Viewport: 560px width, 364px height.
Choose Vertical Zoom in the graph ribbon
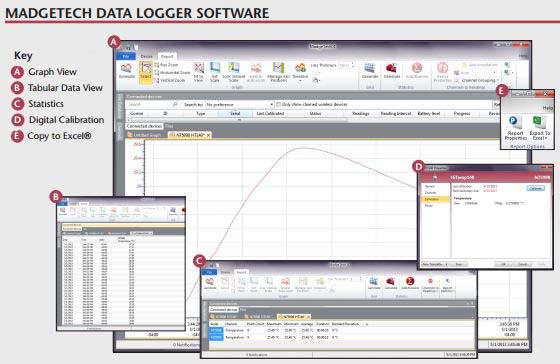[x=170, y=80]
